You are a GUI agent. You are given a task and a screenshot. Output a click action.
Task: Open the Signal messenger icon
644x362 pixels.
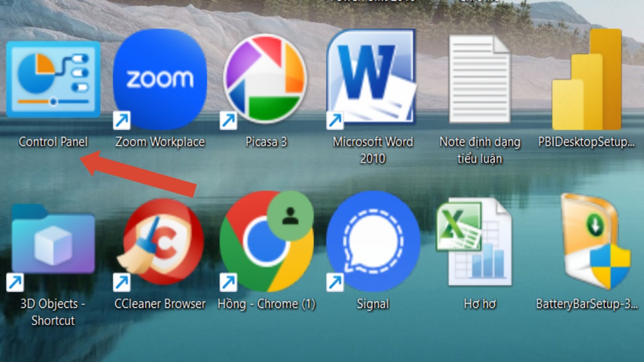(373, 241)
